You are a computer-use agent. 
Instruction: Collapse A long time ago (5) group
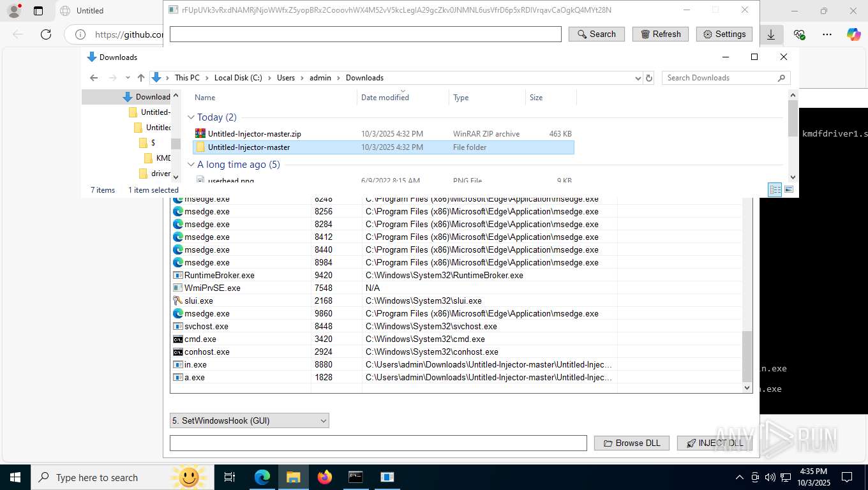pos(191,165)
